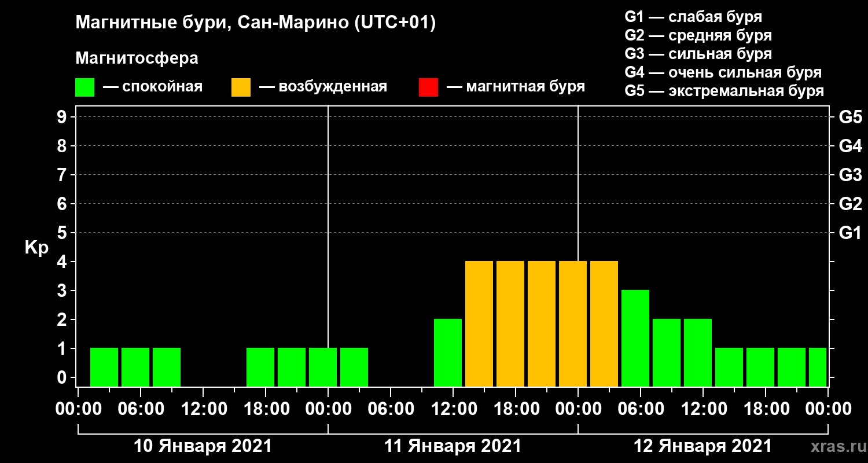868x463 pixels.
Task: Click the 06:00 time label under 11 January
Action: click(x=391, y=409)
